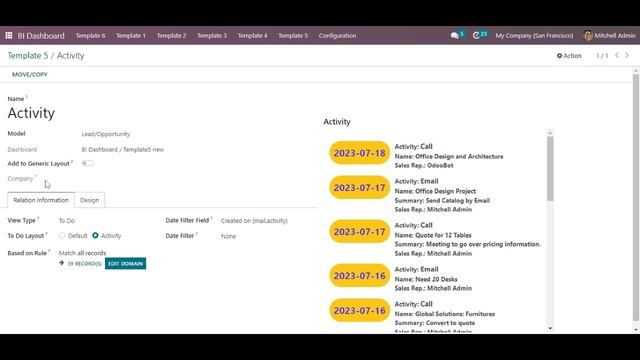Image resolution: width=640 pixels, height=360 pixels.
Task: Open the Date Filter None dropdown
Action: (x=229, y=236)
